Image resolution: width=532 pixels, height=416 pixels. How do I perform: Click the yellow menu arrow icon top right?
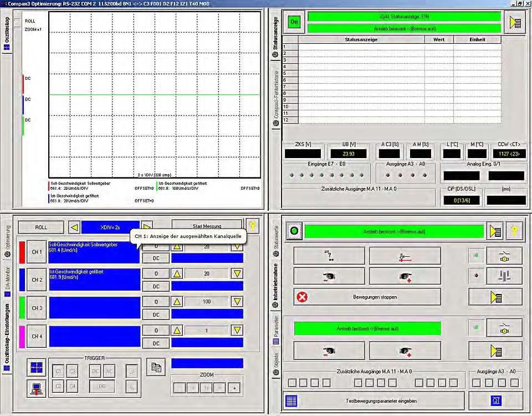(x=515, y=22)
